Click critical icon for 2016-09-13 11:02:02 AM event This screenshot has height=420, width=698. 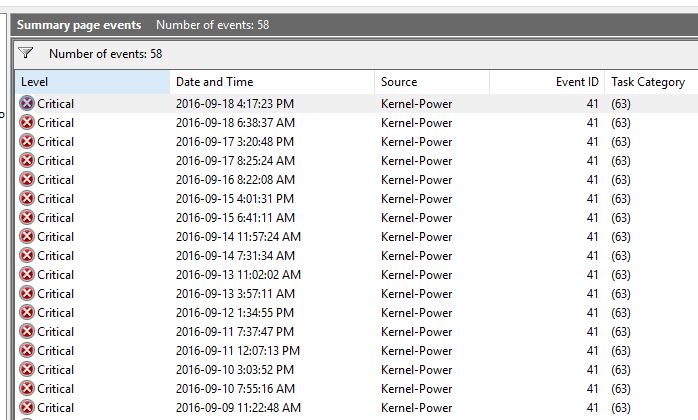27,274
